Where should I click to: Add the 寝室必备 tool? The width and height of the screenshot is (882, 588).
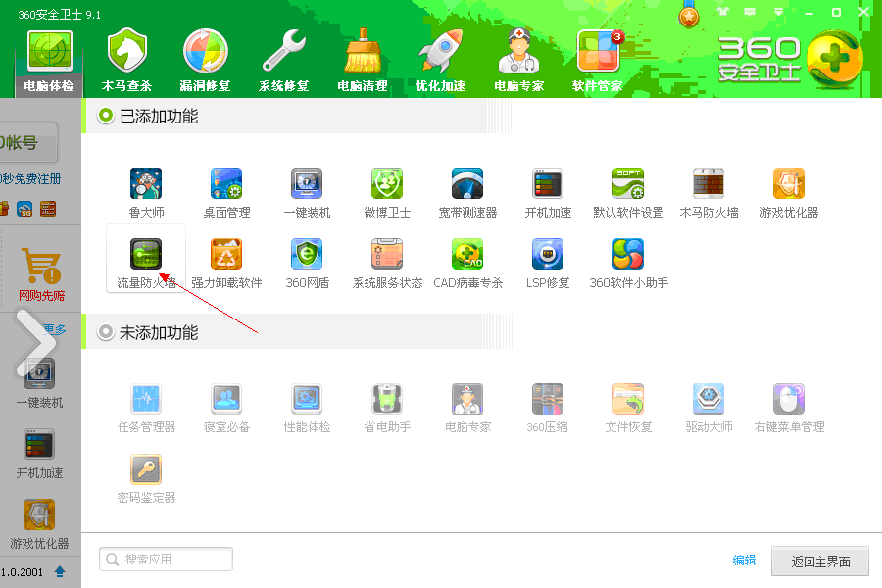click(226, 408)
